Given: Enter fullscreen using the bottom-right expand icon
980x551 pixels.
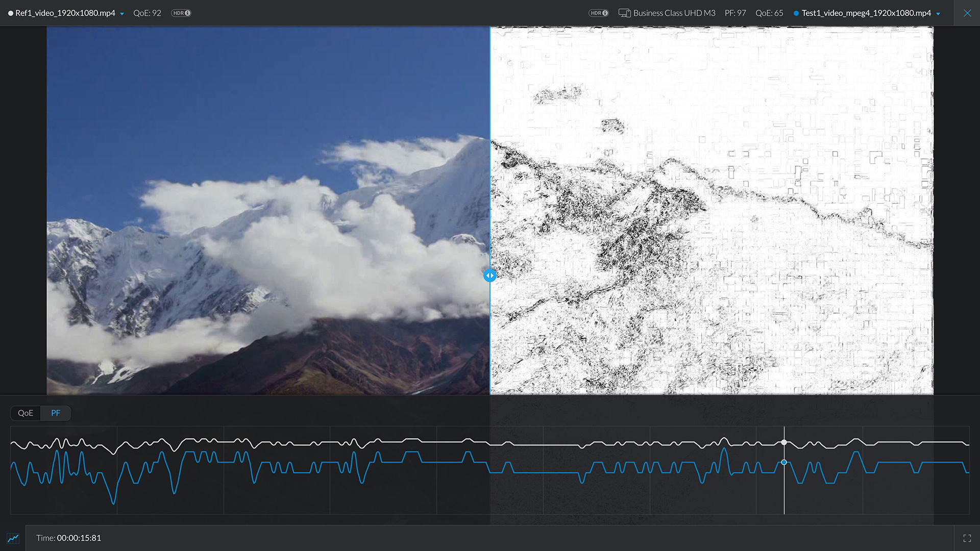Looking at the screenshot, I should pyautogui.click(x=967, y=538).
